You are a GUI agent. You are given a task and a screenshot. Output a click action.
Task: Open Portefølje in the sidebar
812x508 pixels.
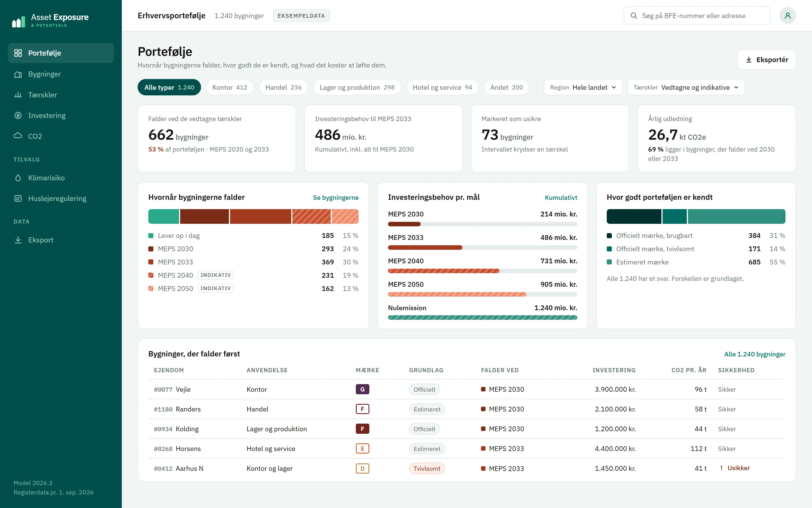[61, 53]
